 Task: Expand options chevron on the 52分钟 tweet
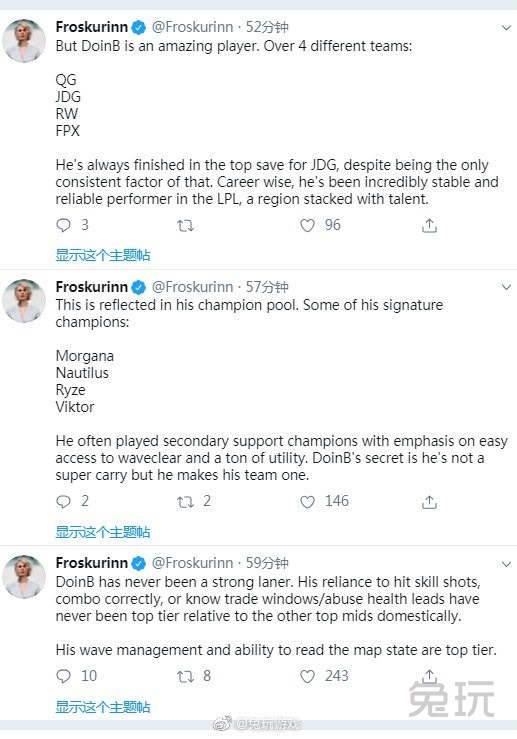pyautogui.click(x=506, y=28)
